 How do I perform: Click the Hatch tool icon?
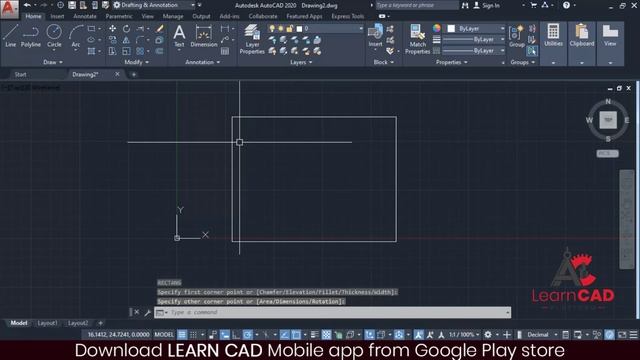point(91,51)
